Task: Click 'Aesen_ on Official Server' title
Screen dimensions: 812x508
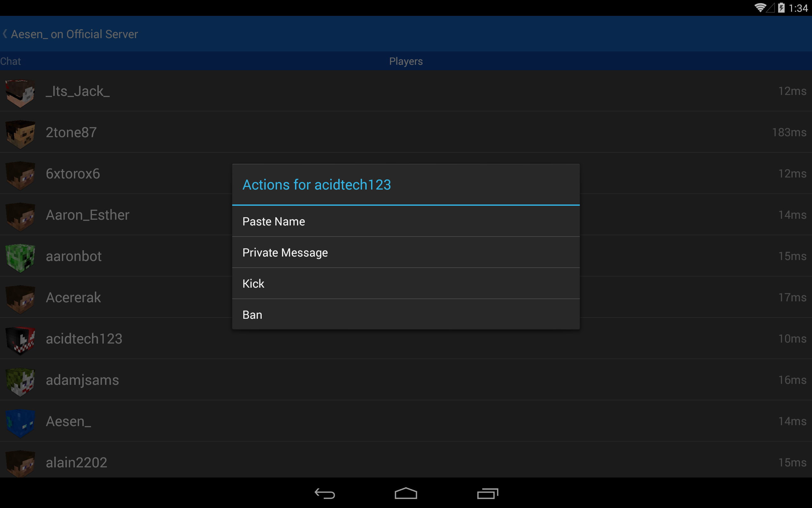Action: [x=74, y=34]
